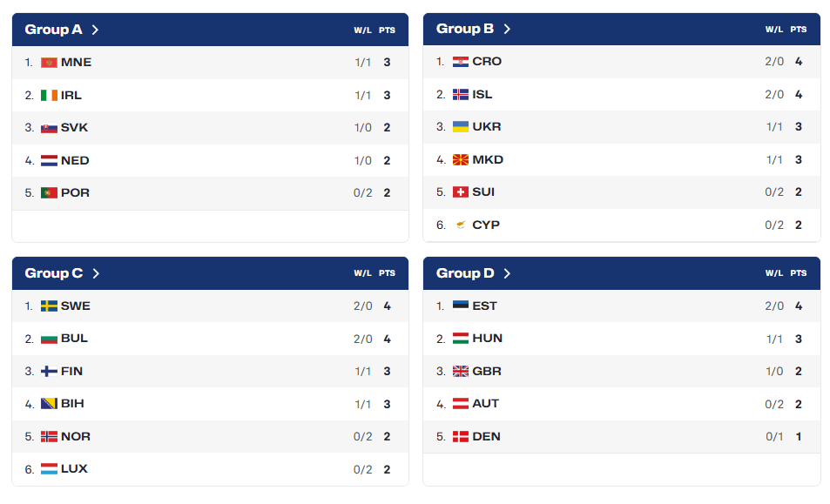Click the Ireland flag icon next to IRL
Image resolution: width=830 pixels, height=504 pixels.
pyautogui.click(x=49, y=96)
